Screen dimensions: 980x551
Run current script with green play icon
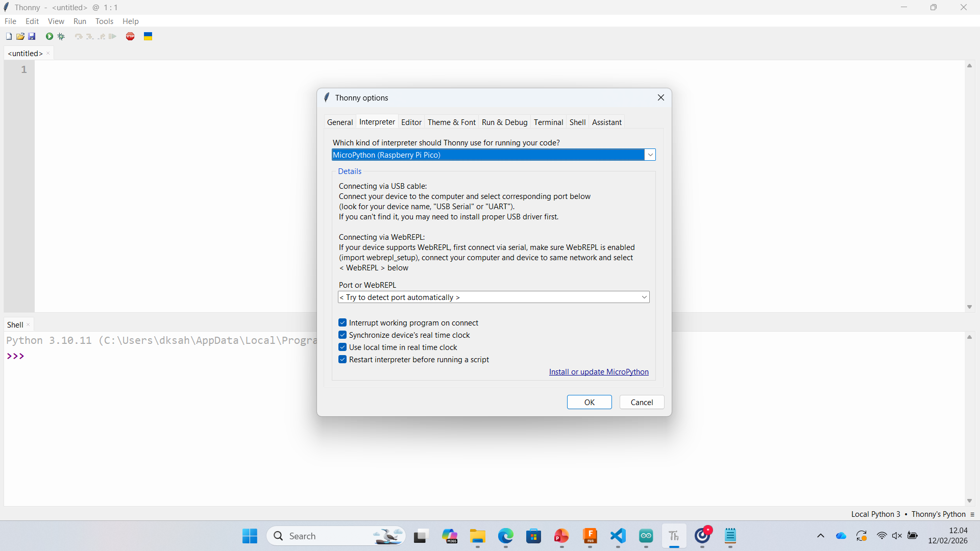[x=50, y=36]
